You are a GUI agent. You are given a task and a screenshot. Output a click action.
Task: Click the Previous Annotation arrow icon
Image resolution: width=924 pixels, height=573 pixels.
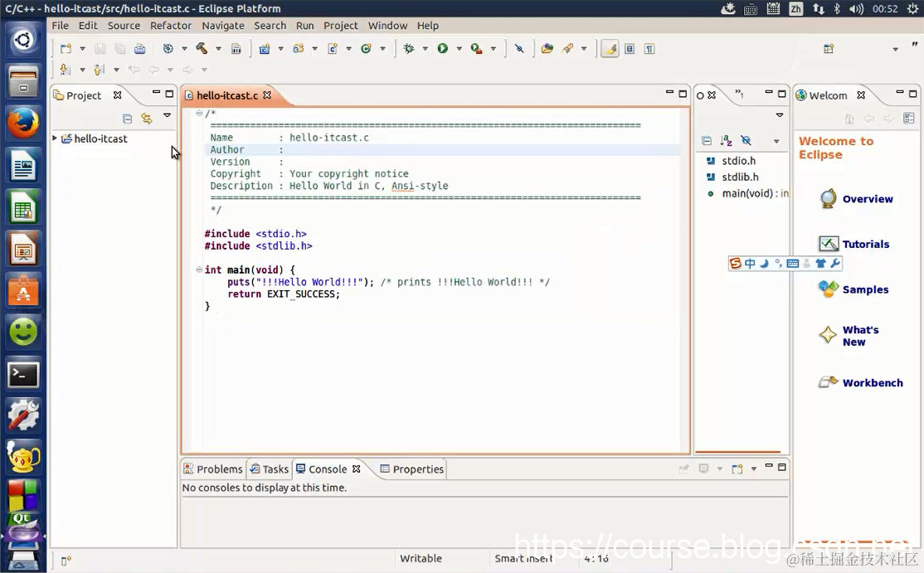99,70
